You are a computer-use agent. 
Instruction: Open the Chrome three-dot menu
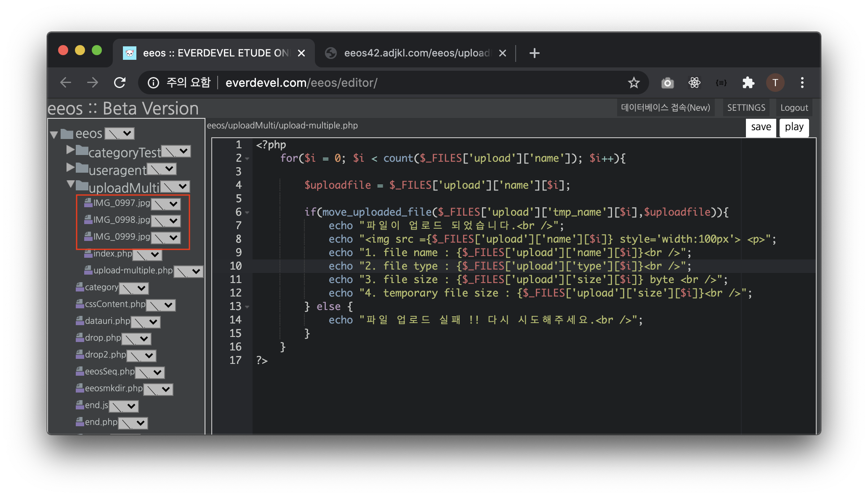coord(802,83)
